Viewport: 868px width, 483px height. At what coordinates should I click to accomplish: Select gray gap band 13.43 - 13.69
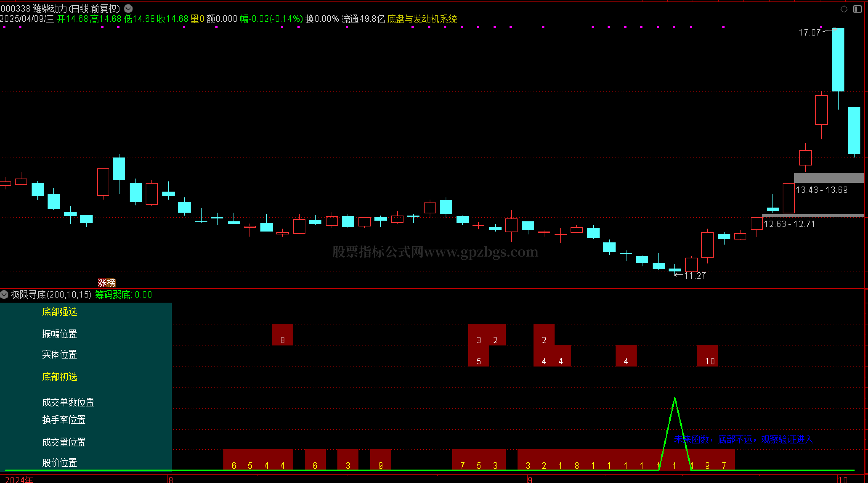(x=829, y=178)
